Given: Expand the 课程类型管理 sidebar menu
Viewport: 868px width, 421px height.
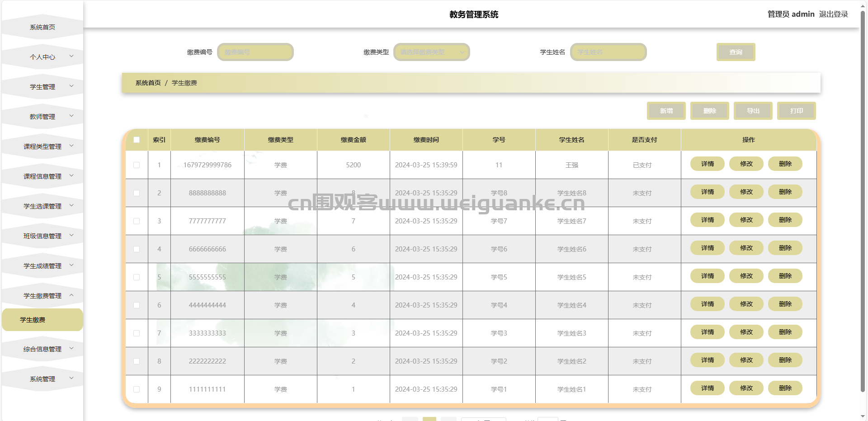Looking at the screenshot, I should click(42, 147).
